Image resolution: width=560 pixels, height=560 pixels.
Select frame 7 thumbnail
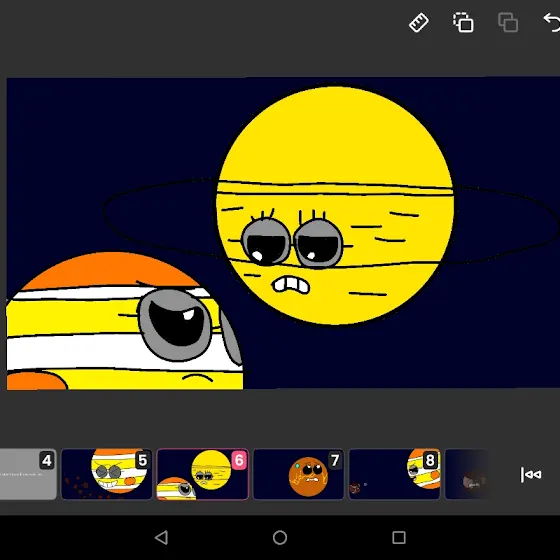coord(298,474)
